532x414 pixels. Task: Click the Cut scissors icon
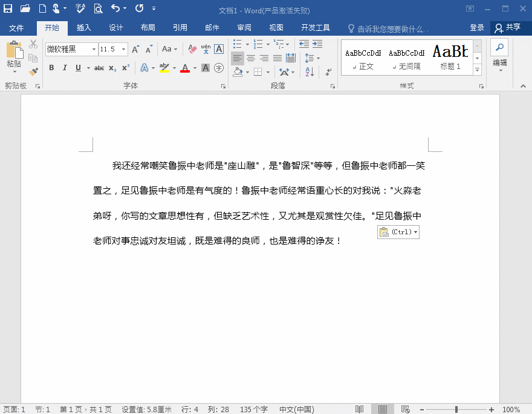pos(33,45)
